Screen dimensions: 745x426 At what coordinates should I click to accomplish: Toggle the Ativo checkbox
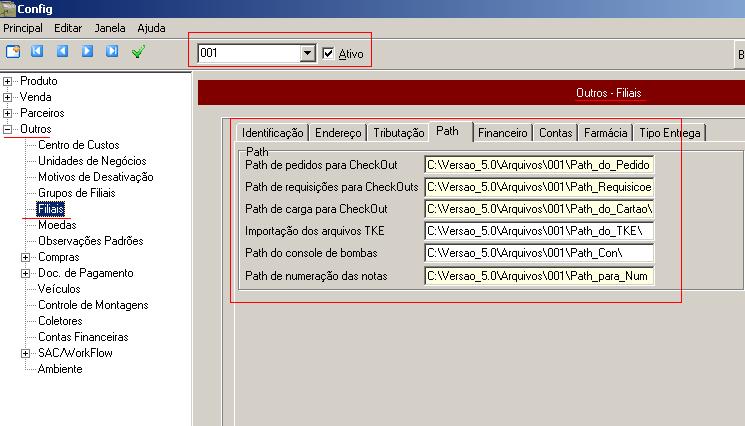pos(328,53)
